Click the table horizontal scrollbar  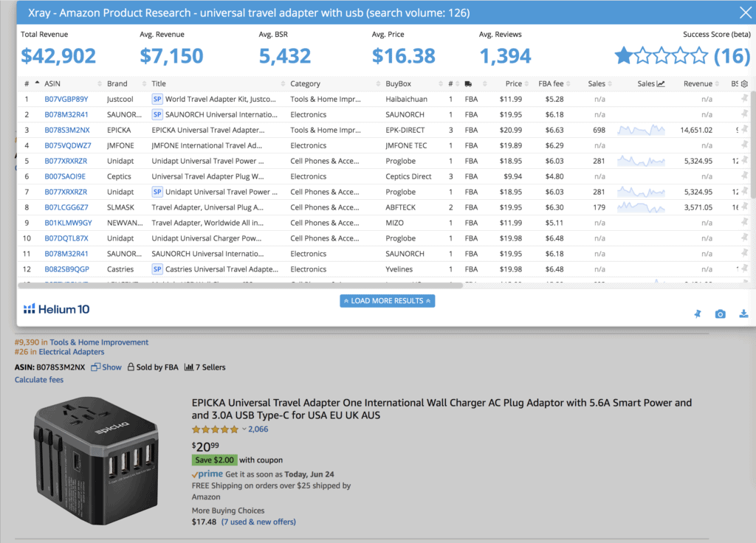tap(240, 286)
